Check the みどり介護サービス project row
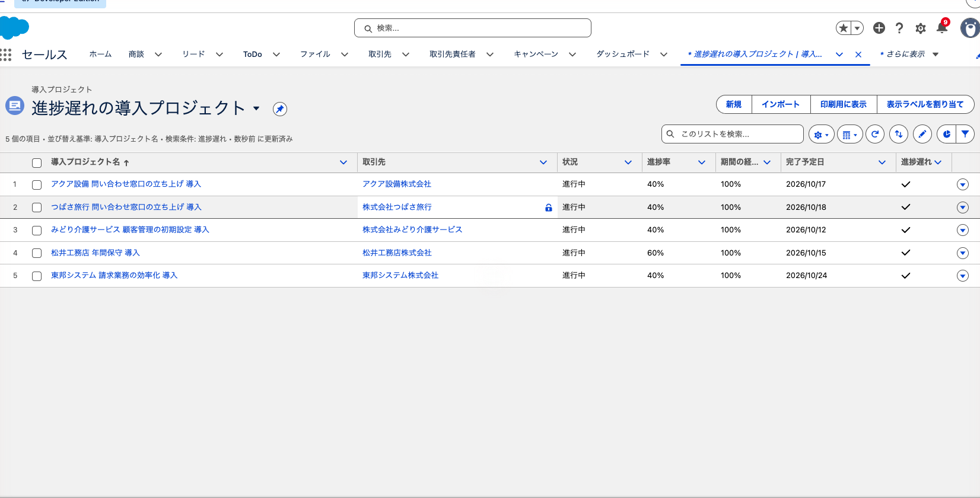This screenshot has width=980, height=498. [37, 231]
